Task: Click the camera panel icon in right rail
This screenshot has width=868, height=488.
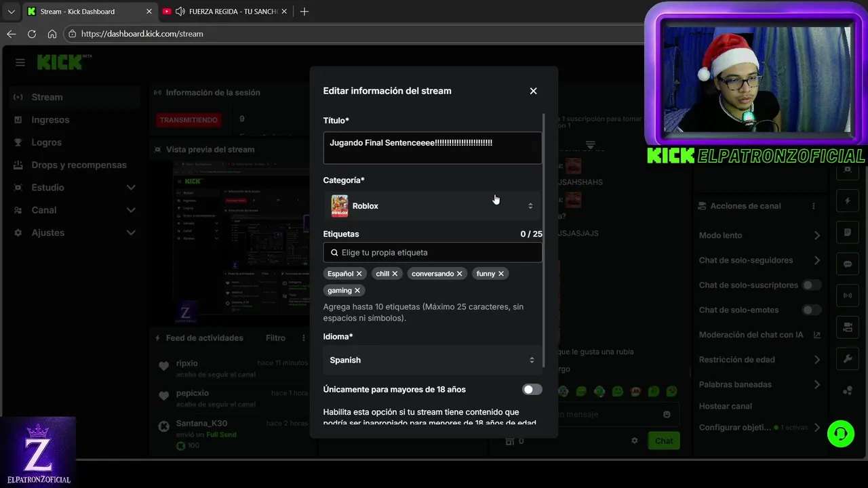Action: pyautogui.click(x=848, y=327)
